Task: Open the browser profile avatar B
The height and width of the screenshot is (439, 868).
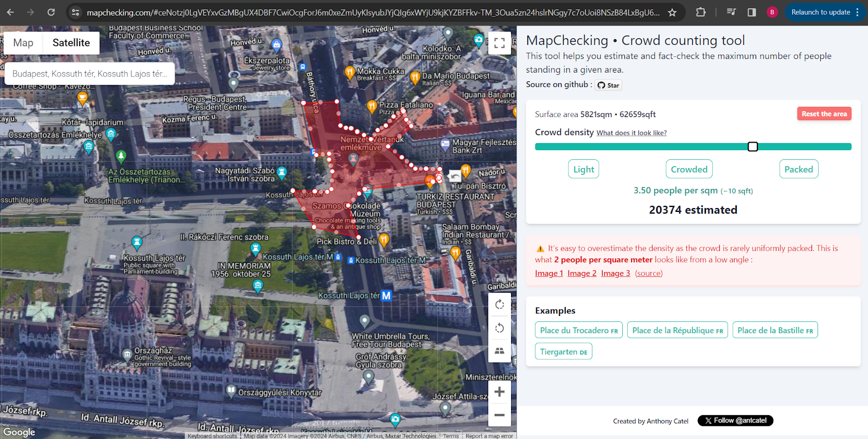Action: tap(772, 12)
